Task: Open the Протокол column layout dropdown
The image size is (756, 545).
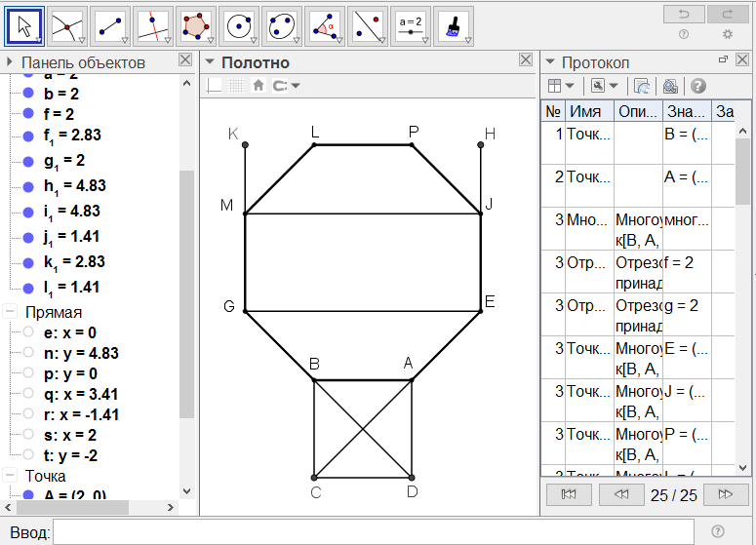Action: click(x=561, y=86)
